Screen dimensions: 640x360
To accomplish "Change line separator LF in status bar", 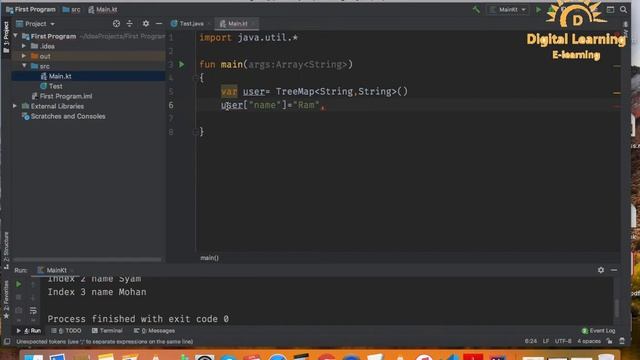I will tap(546, 341).
